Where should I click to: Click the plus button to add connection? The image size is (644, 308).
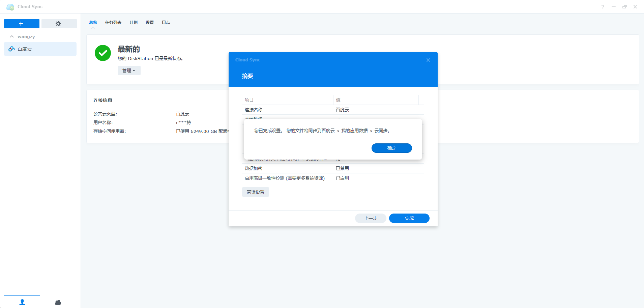[x=22, y=24]
